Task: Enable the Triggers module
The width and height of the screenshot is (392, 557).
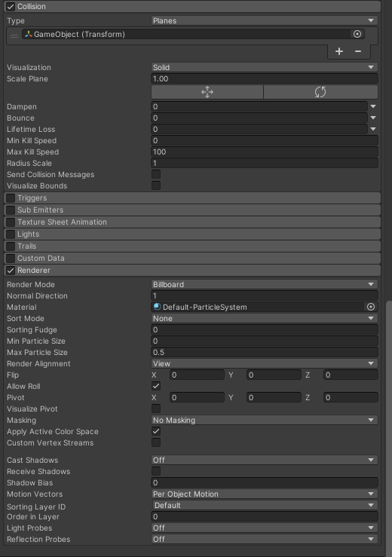Action: point(11,198)
